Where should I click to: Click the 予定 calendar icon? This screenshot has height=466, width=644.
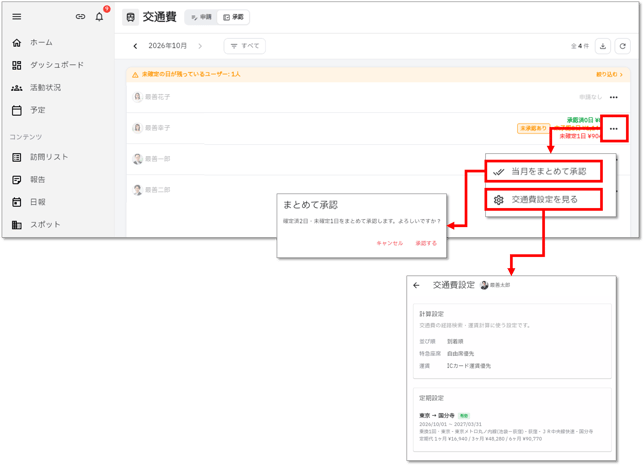16,110
